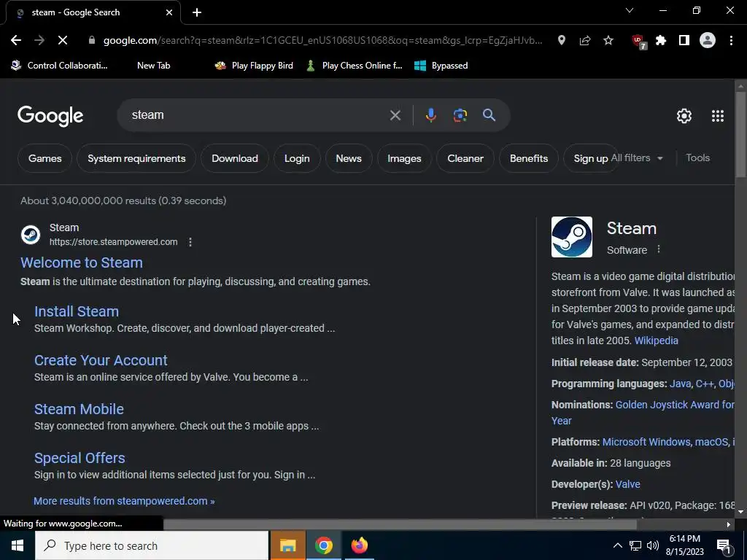
Task: Click the Google logo
Action: (x=50, y=116)
